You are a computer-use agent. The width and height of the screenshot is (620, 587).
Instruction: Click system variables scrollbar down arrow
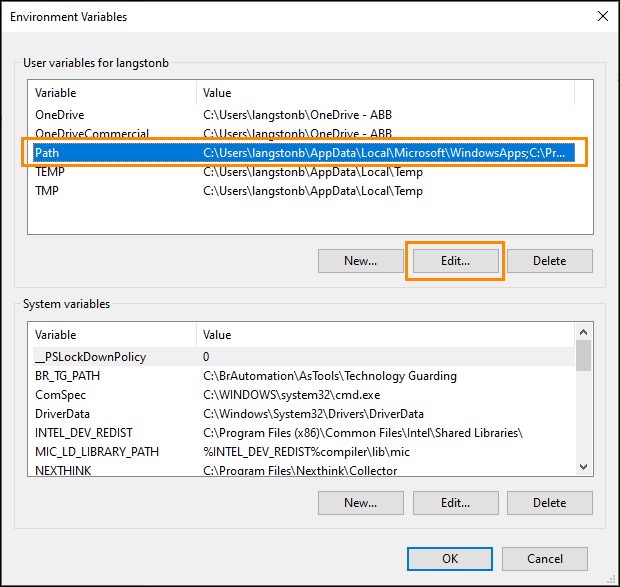(x=583, y=466)
